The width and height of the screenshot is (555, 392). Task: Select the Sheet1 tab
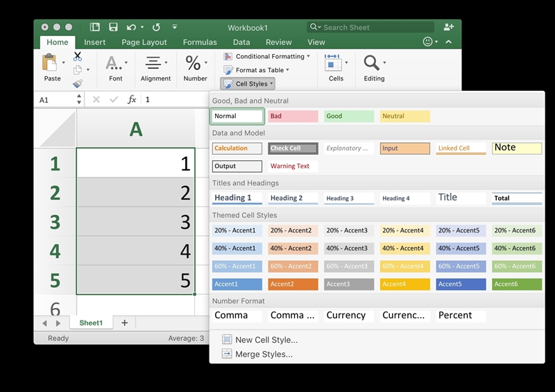tap(91, 323)
